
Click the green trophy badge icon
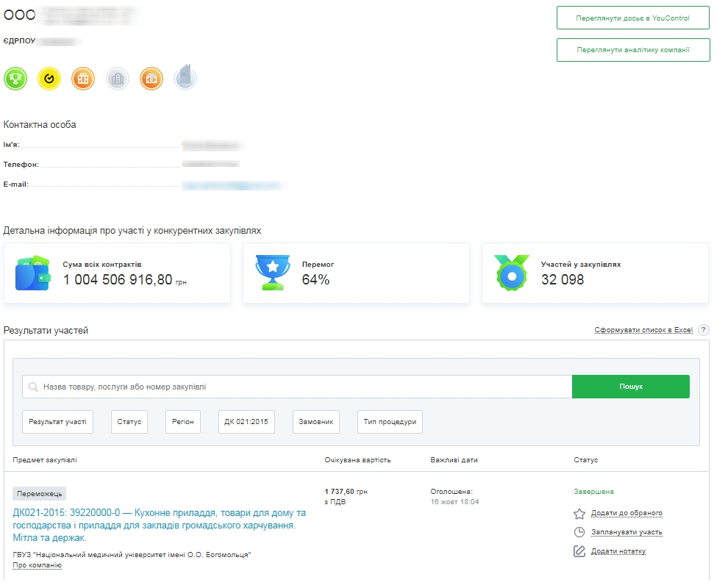(15, 78)
